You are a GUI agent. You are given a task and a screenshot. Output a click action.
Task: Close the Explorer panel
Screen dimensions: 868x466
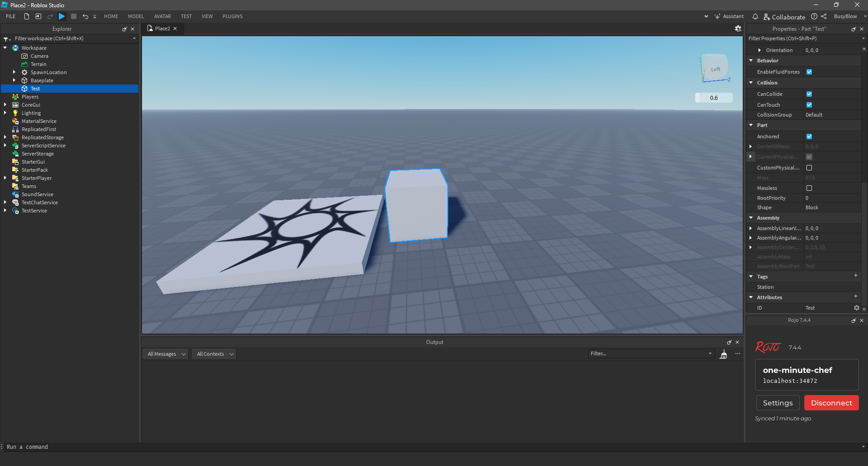tap(133, 29)
